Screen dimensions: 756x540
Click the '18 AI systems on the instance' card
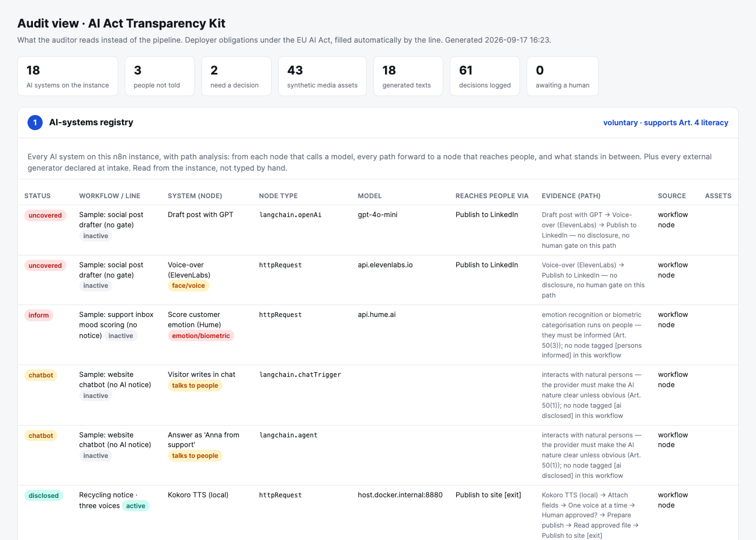pos(67,76)
